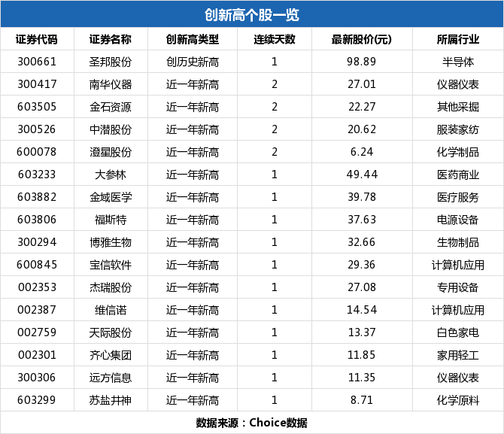This screenshot has width=504, height=434.
Task: Click stock name 澄星股份
Action: click(x=111, y=152)
